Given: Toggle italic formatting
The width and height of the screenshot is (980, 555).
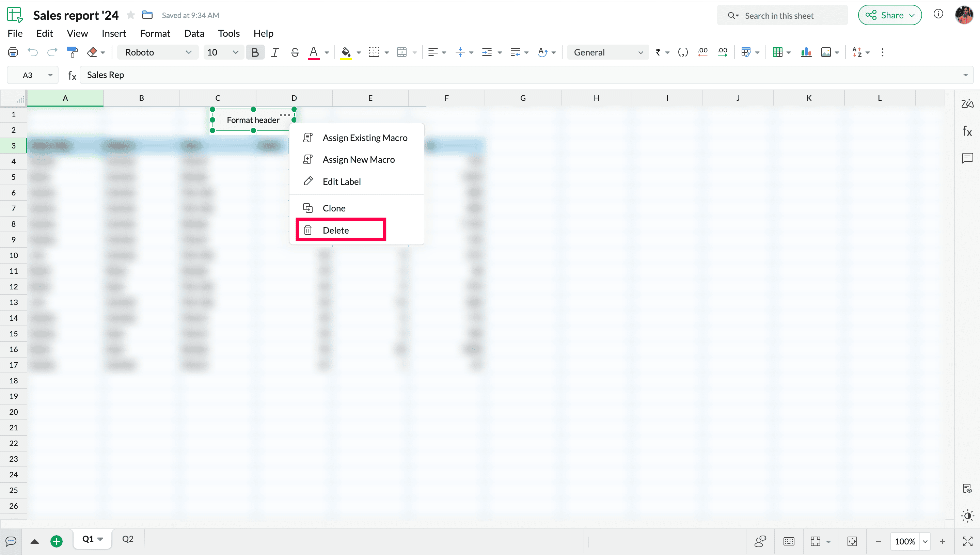Looking at the screenshot, I should [275, 52].
